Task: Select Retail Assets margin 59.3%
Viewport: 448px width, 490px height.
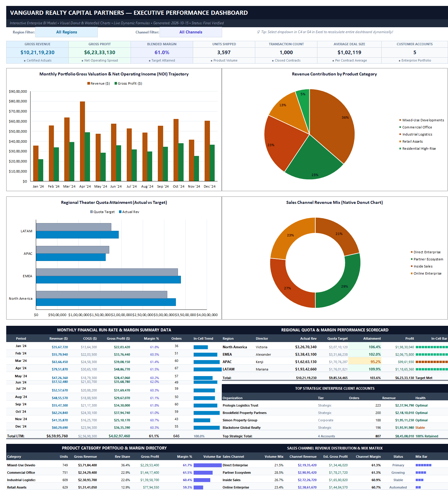Action: 187,487
